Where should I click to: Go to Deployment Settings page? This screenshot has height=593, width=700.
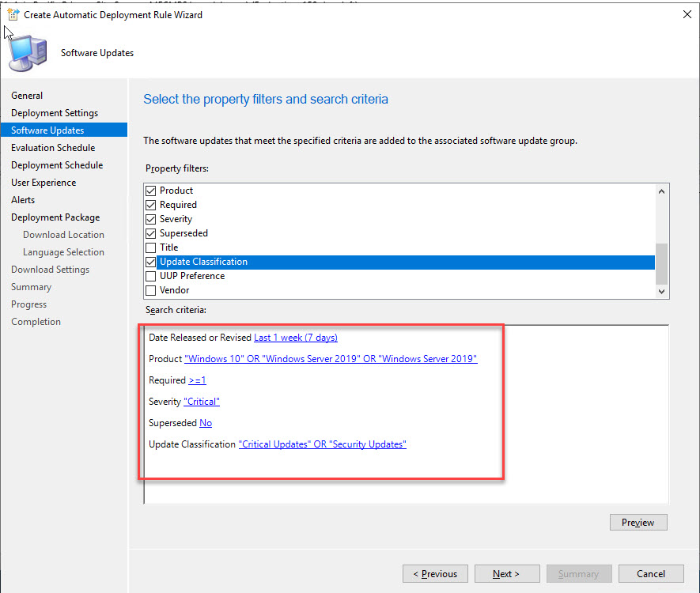pyautogui.click(x=55, y=113)
